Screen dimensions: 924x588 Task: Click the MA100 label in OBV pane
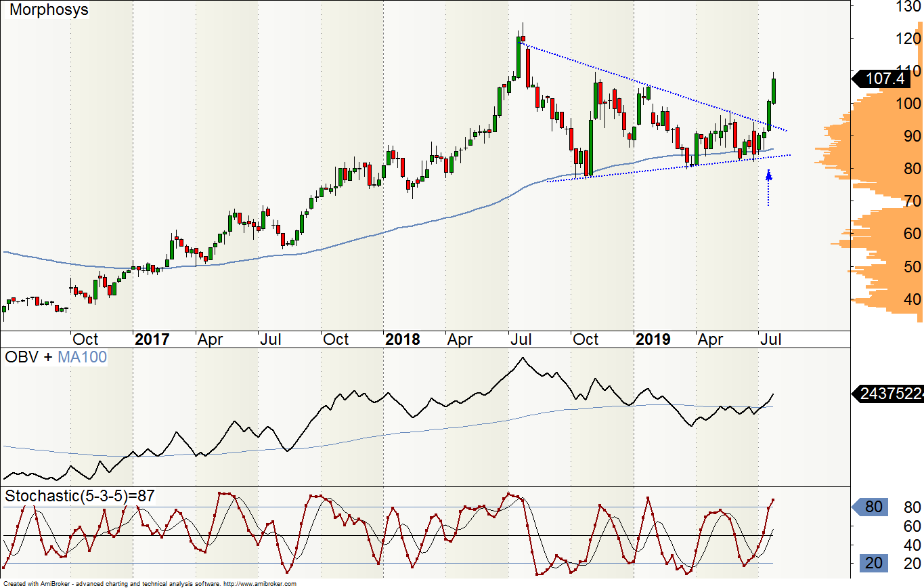[82, 357]
